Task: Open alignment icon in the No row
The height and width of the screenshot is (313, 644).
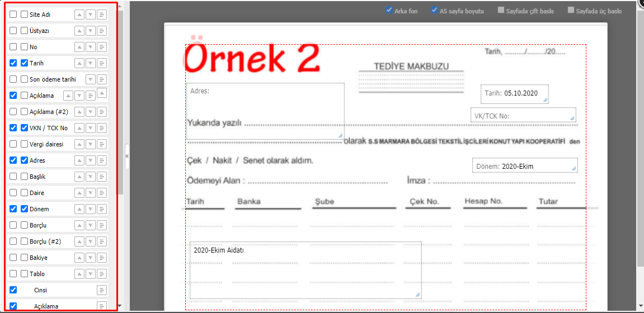Action: (102, 47)
